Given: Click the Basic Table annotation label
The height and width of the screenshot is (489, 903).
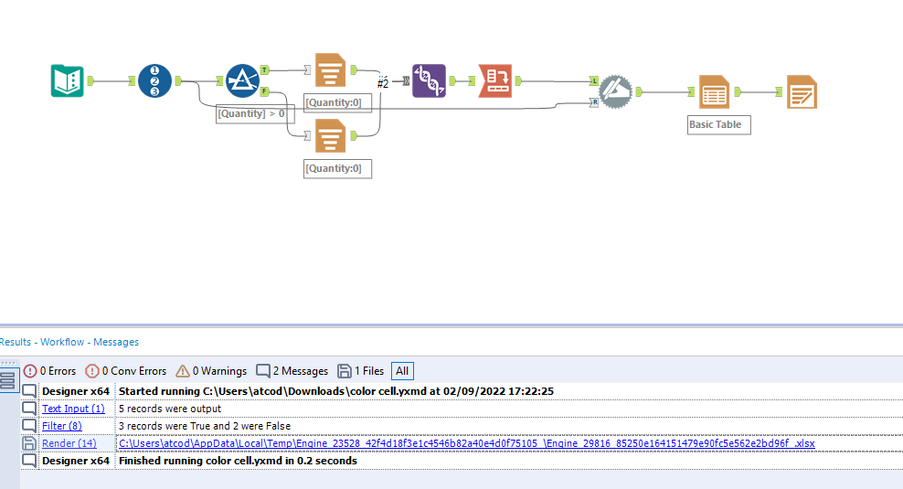Looking at the screenshot, I should coord(719,125).
